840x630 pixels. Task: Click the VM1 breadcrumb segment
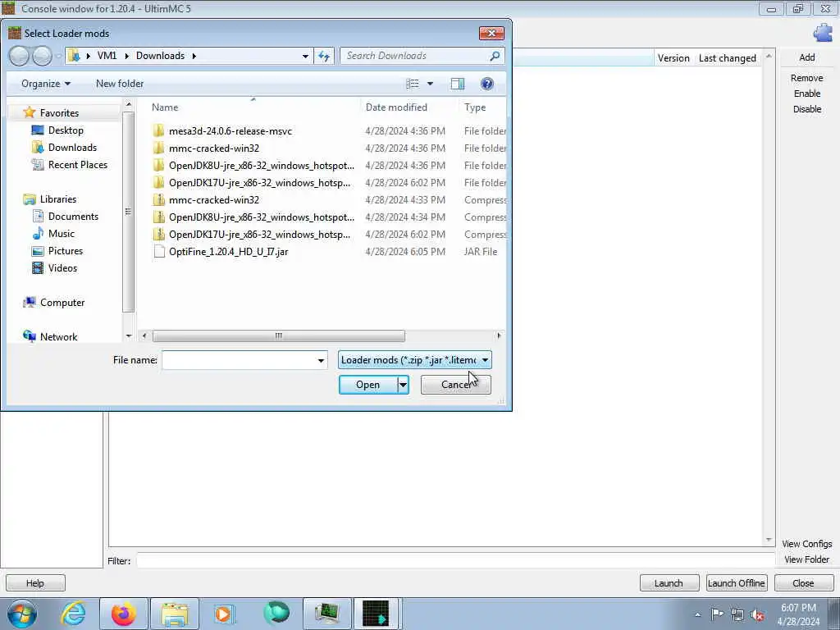pyautogui.click(x=107, y=56)
